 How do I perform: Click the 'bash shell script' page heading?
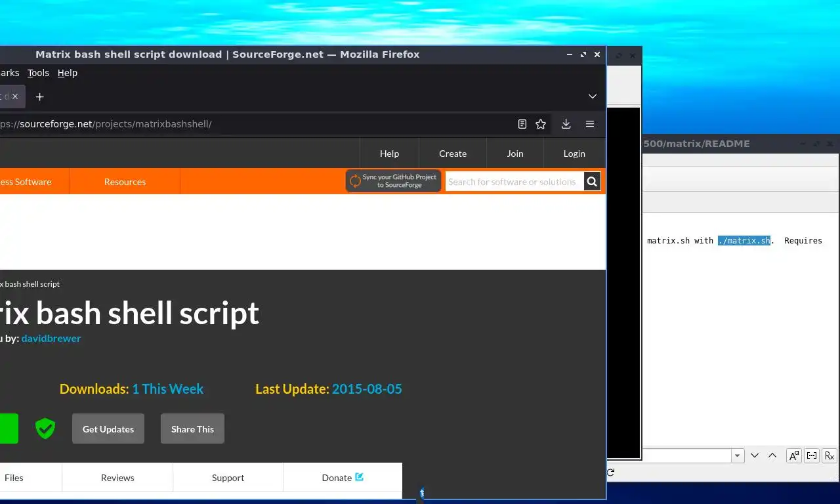(147, 313)
